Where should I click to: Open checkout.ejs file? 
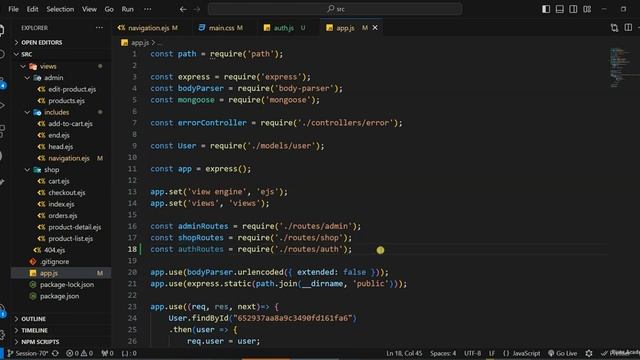(60, 192)
